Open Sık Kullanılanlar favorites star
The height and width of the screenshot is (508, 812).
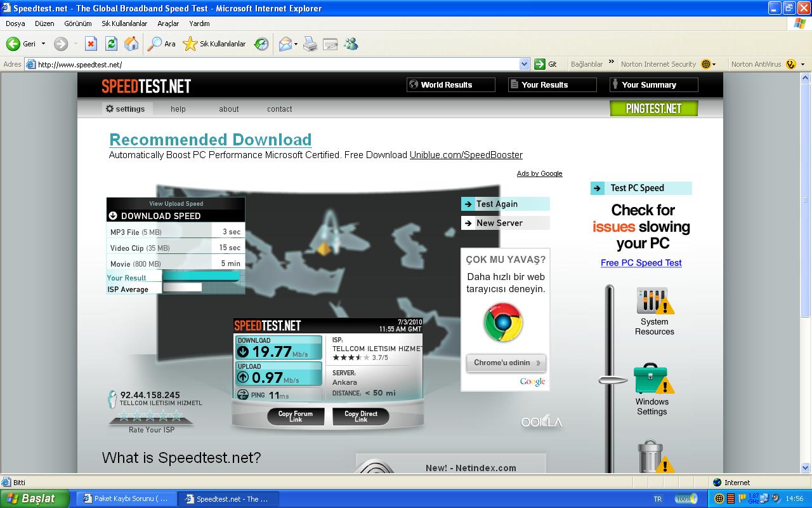coord(214,44)
